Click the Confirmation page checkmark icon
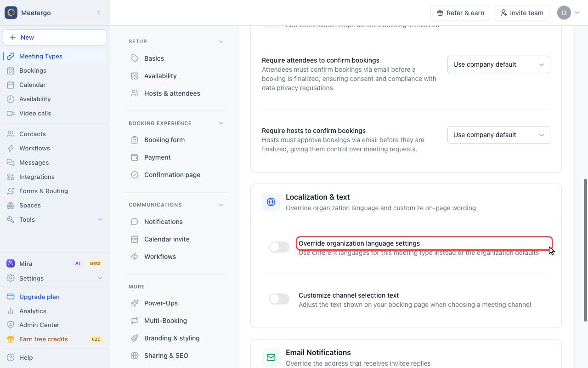Viewport: 588px width, 368px height. click(x=135, y=175)
